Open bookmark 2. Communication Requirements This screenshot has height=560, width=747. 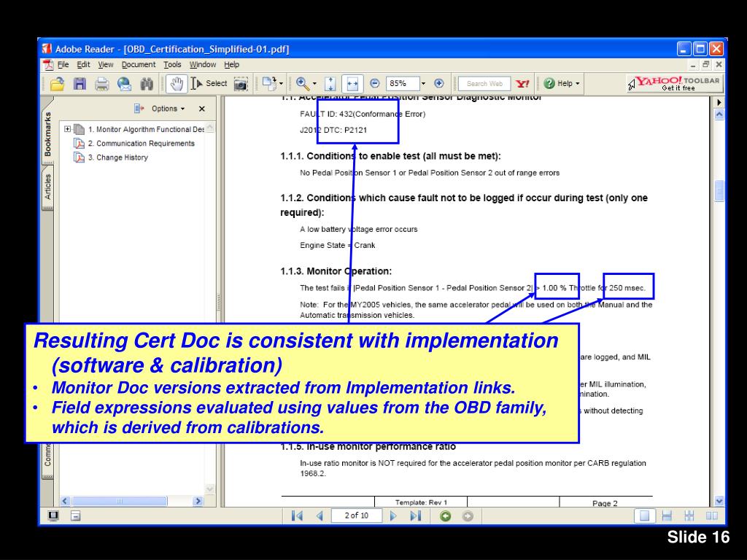141,144
